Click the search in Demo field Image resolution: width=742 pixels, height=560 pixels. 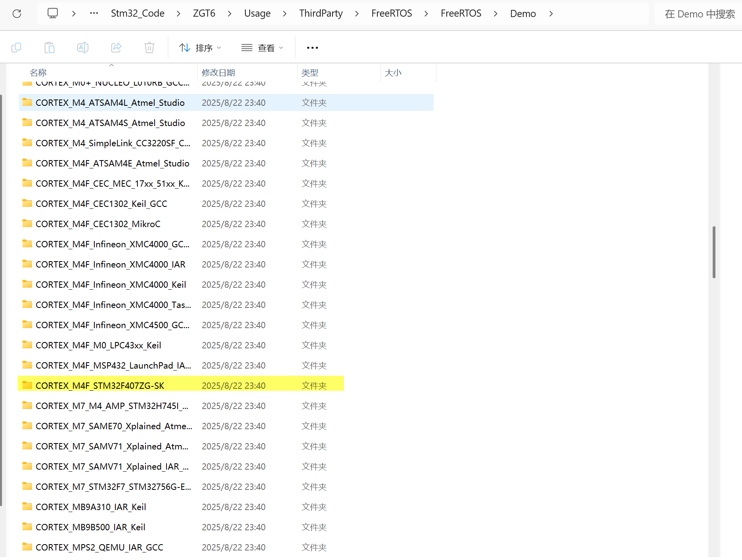tap(699, 14)
